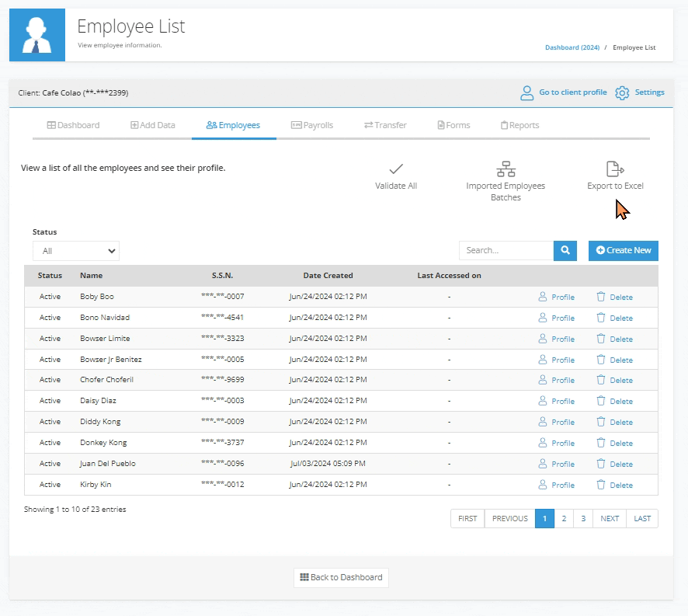Image resolution: width=688 pixels, height=616 pixels.
Task: Click profile icon for Diddy Kong
Action: 543,422
